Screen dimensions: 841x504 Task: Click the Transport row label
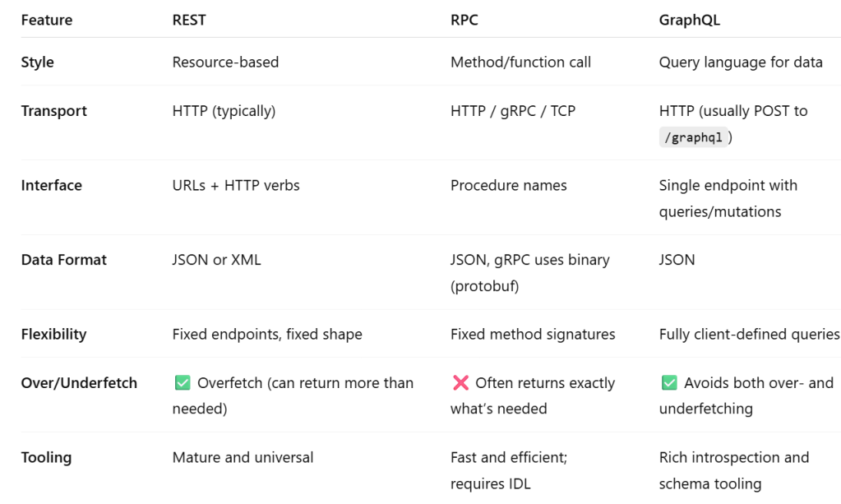[x=53, y=111]
